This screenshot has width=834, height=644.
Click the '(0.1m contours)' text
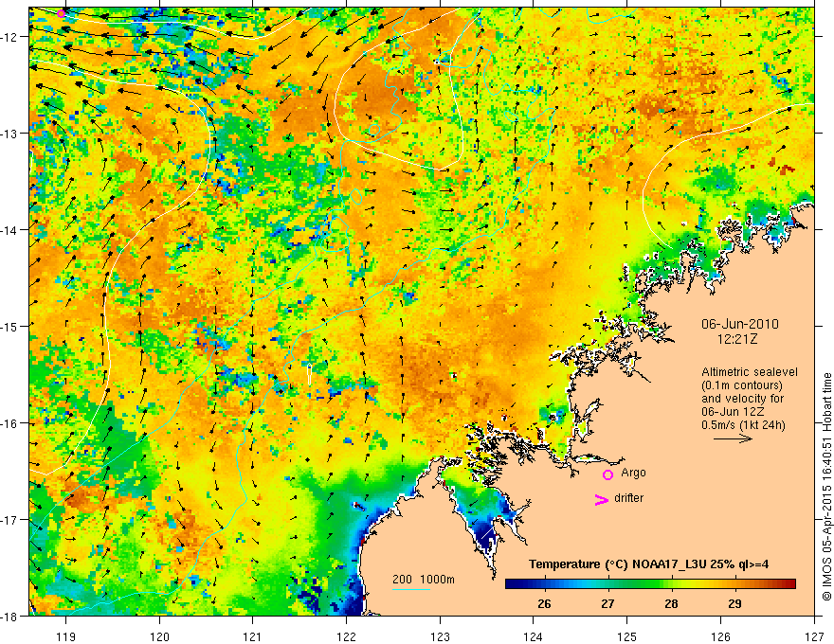[x=742, y=385]
